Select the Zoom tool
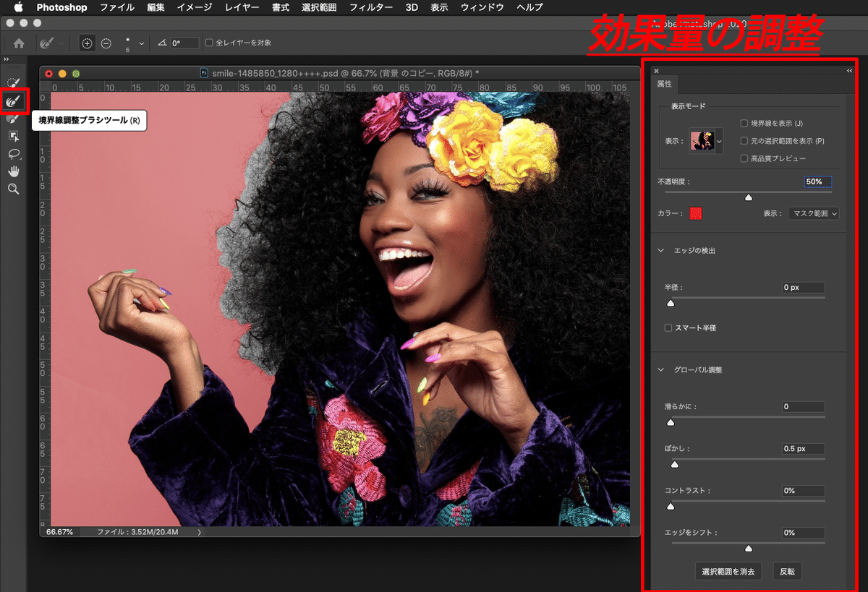The width and height of the screenshot is (868, 592). click(13, 189)
